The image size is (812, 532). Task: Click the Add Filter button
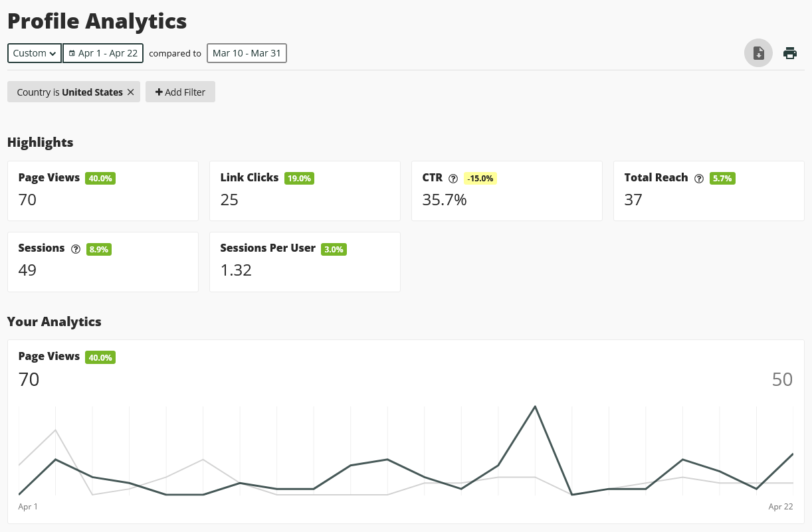click(180, 92)
